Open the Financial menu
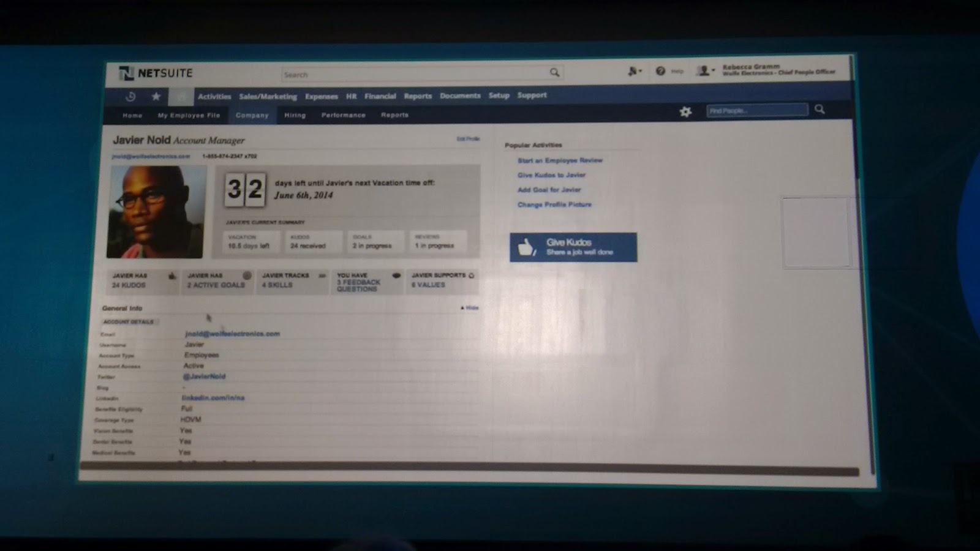Image resolution: width=980 pixels, height=551 pixels. click(x=380, y=96)
